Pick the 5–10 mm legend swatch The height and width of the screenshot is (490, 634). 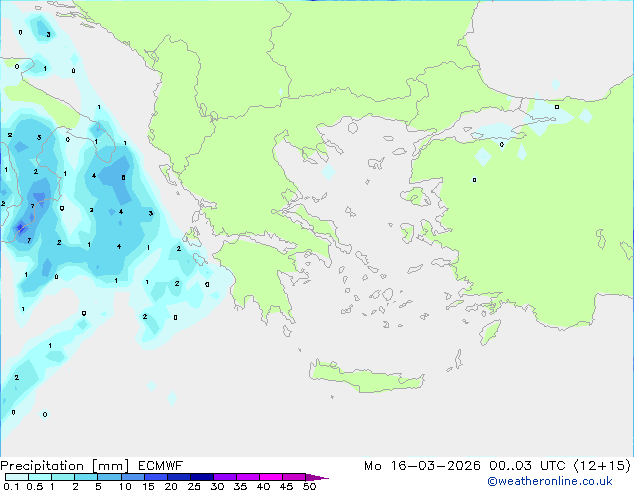click(109, 477)
